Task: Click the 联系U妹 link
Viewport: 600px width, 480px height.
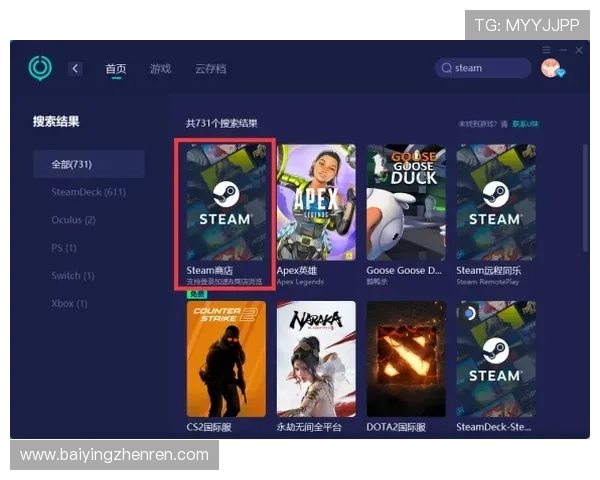Action: (526, 124)
